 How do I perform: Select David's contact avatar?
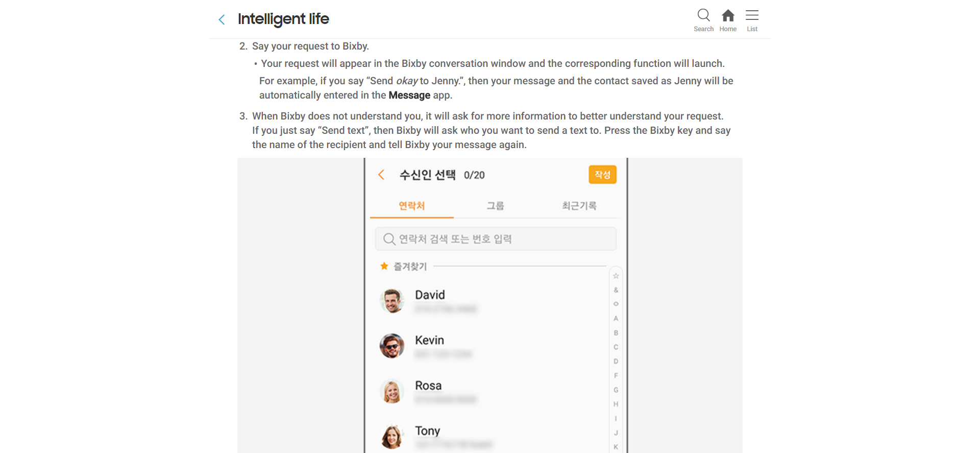(x=392, y=301)
